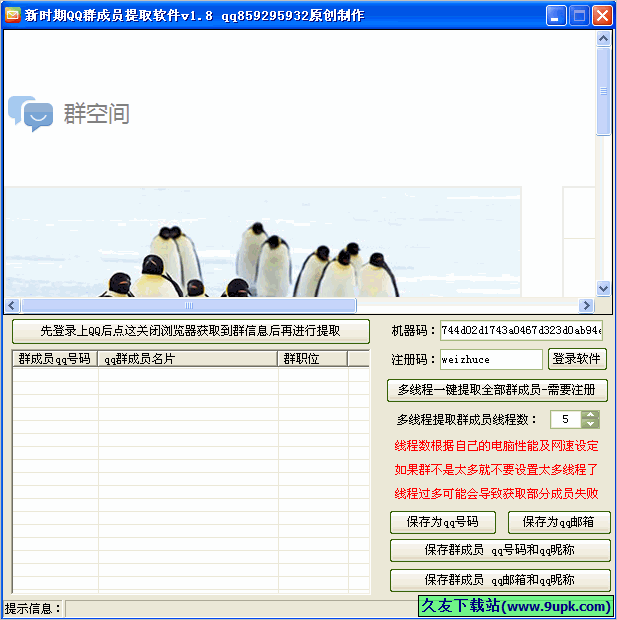The width and height of the screenshot is (617, 620).
Task: Sort by 群成员qq号码 column header
Action: click(x=55, y=359)
